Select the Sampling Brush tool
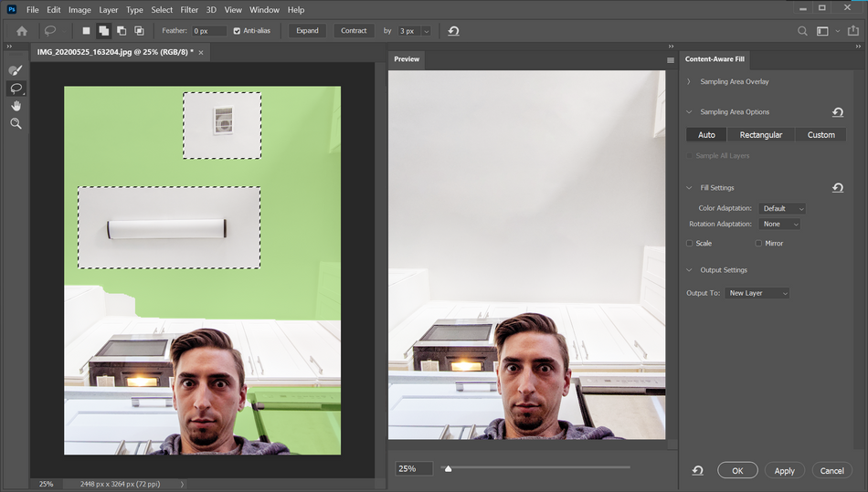Screen dimensions: 868x492 (16, 70)
